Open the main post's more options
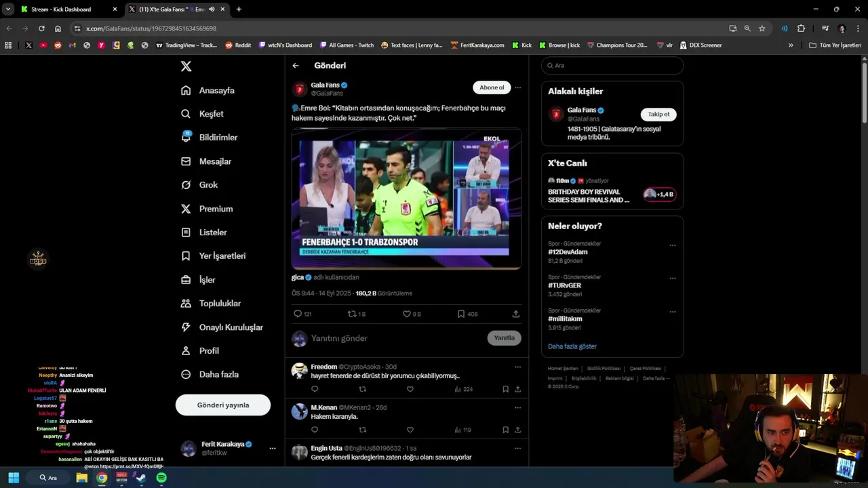The height and width of the screenshot is (488, 868). pyautogui.click(x=517, y=87)
